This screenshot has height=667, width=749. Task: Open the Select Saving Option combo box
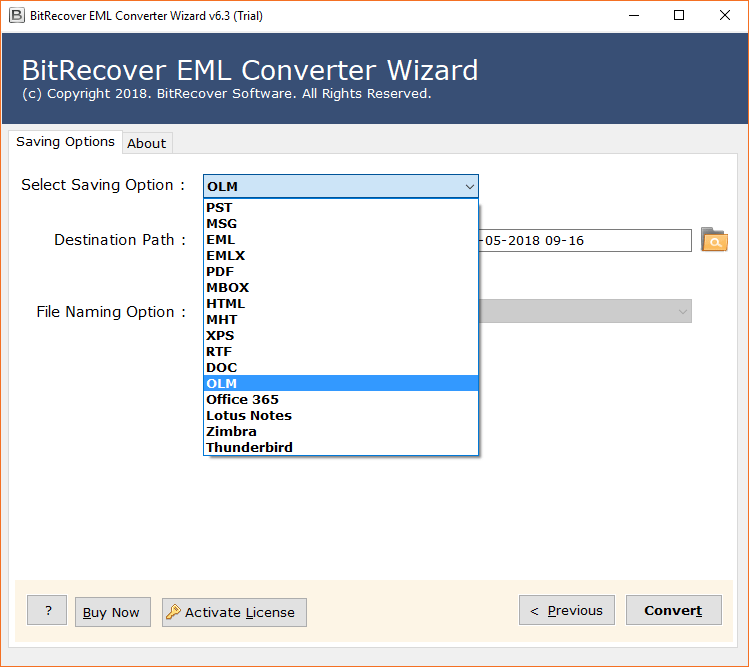341,186
